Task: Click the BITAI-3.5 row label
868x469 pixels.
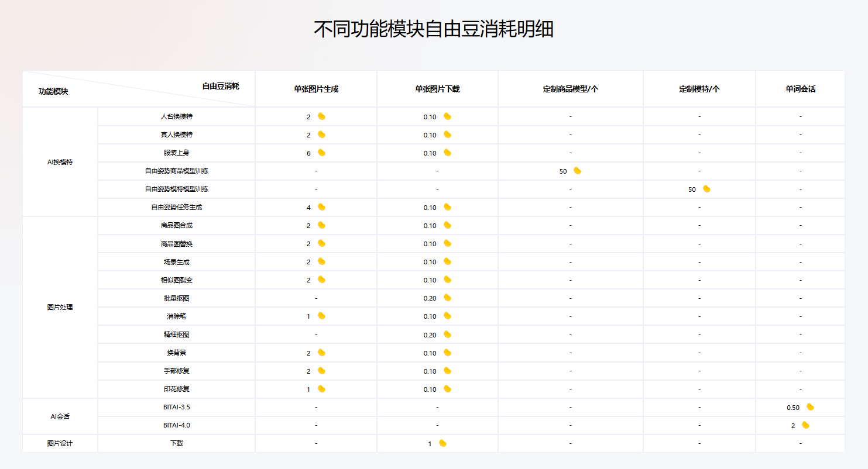Action: (x=177, y=407)
